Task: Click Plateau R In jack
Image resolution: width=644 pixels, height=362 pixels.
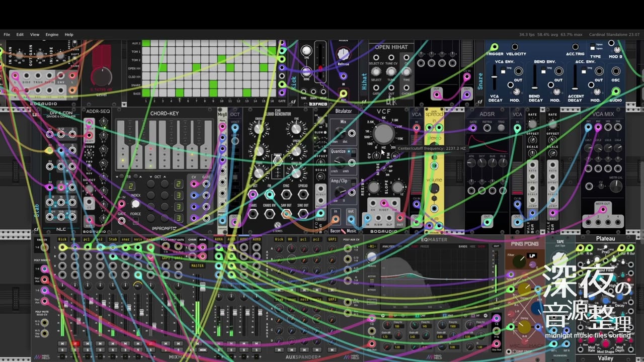Action: click(x=590, y=248)
